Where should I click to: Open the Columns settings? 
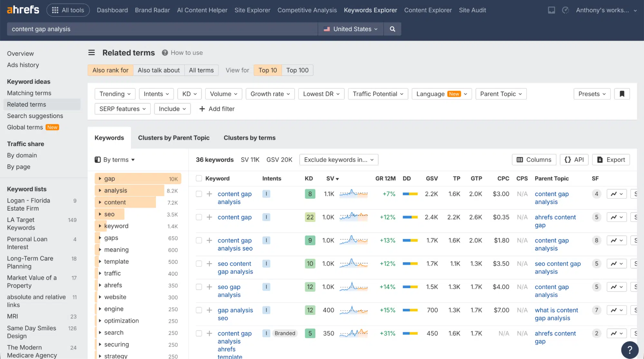pos(533,159)
